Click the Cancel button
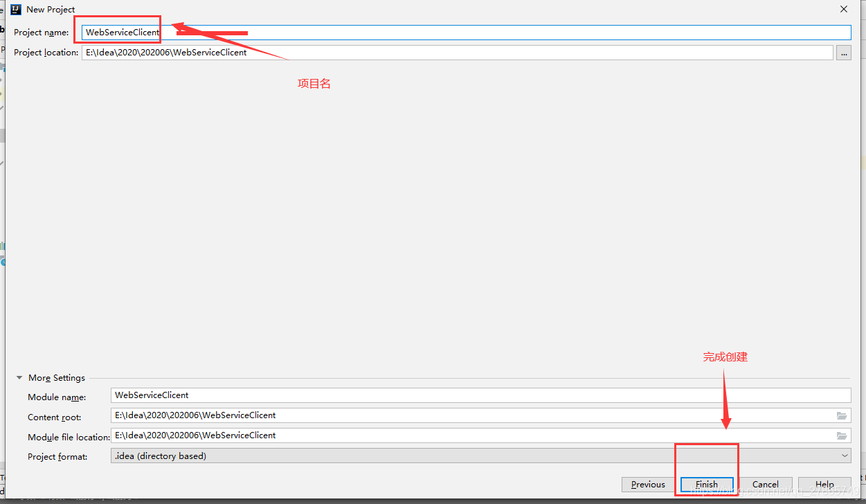This screenshot has width=866, height=504. pos(765,485)
